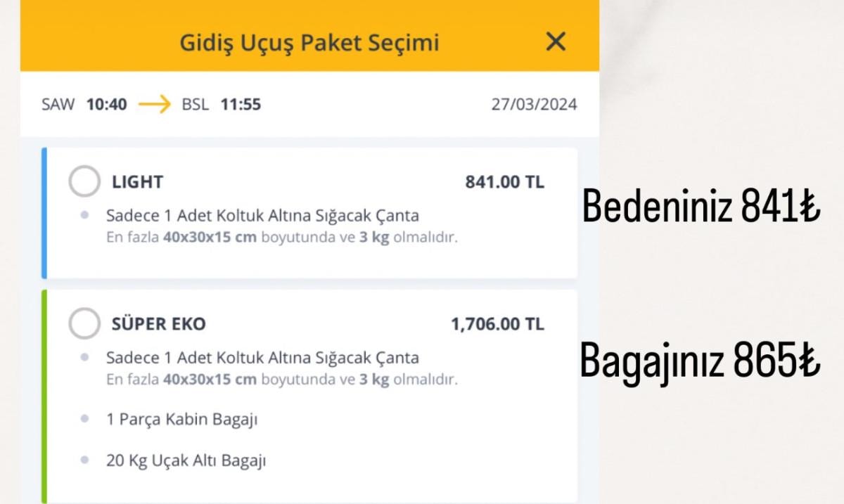Close the Gidiş Uçuş Paket Seçimi dialog

tap(556, 42)
